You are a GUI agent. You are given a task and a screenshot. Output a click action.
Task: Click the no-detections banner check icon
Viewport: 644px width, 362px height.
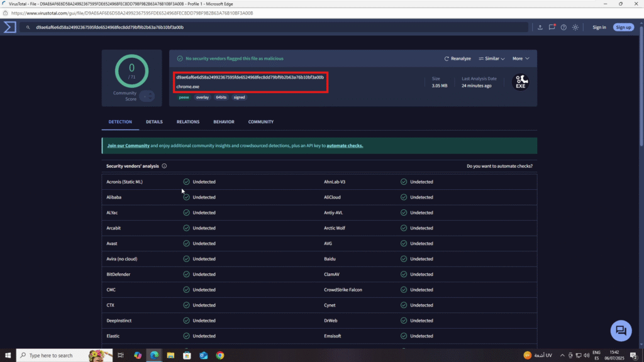(180, 58)
